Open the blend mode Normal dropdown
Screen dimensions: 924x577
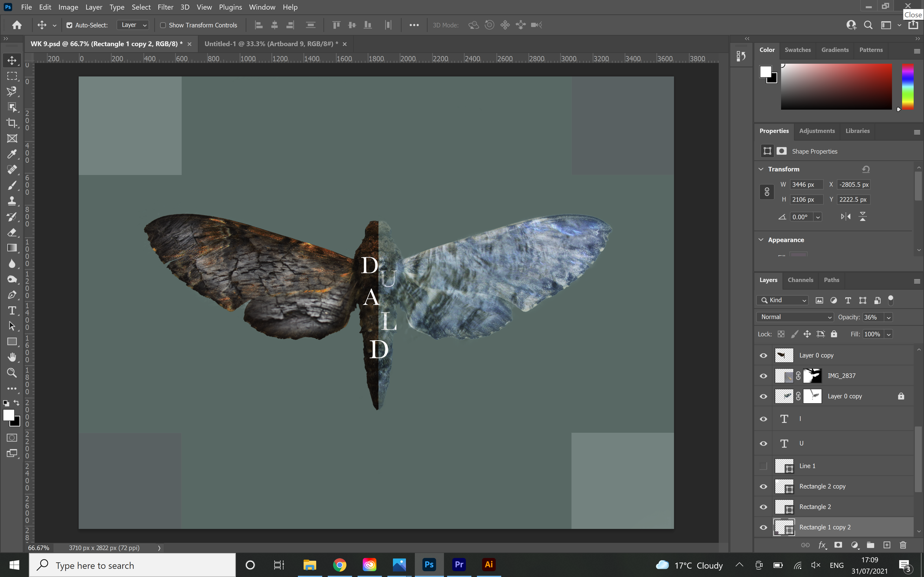795,317
